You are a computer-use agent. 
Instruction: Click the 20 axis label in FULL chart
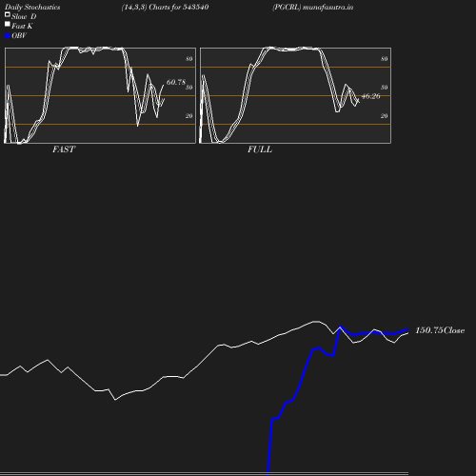coord(385,116)
